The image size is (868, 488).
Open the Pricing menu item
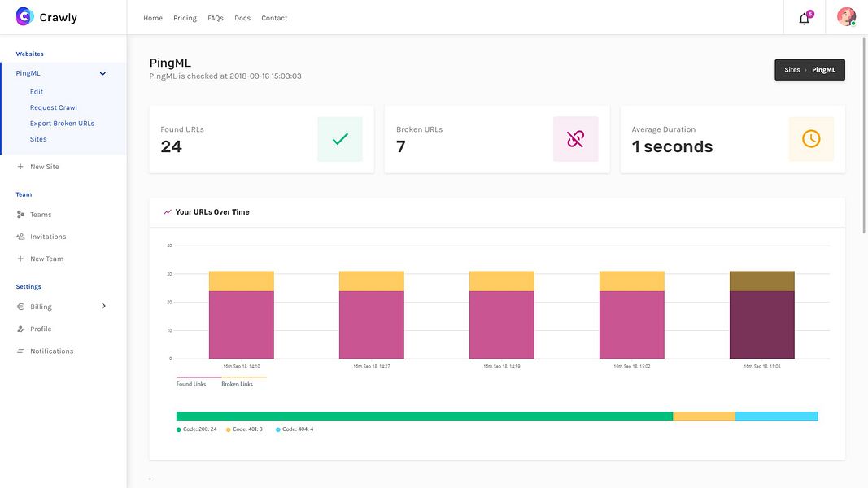click(x=185, y=18)
